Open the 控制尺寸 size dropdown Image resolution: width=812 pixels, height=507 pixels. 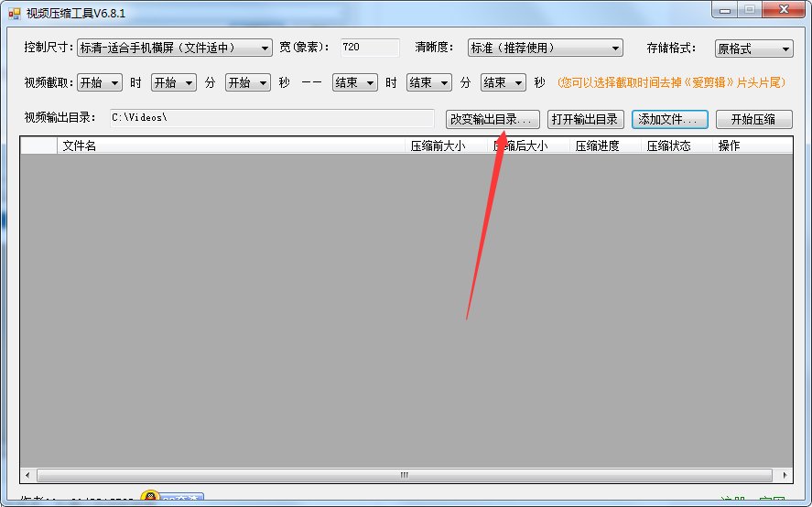(175, 48)
